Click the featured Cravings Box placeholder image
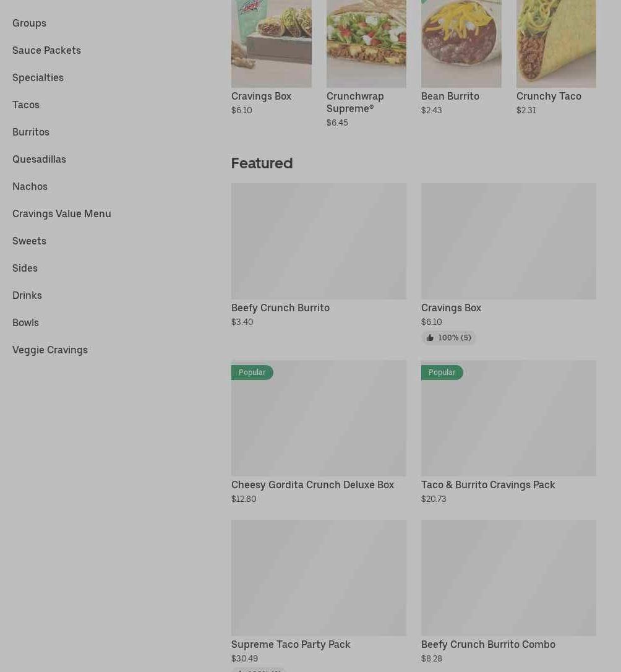 [508, 241]
